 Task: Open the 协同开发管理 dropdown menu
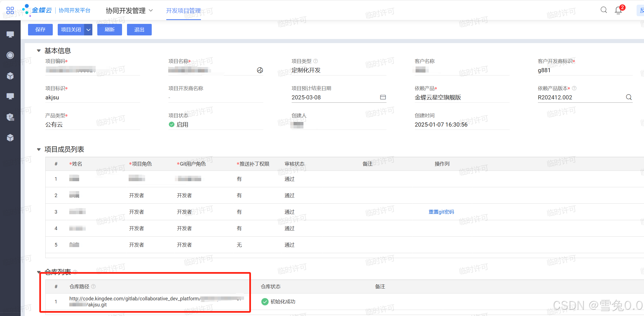point(129,10)
